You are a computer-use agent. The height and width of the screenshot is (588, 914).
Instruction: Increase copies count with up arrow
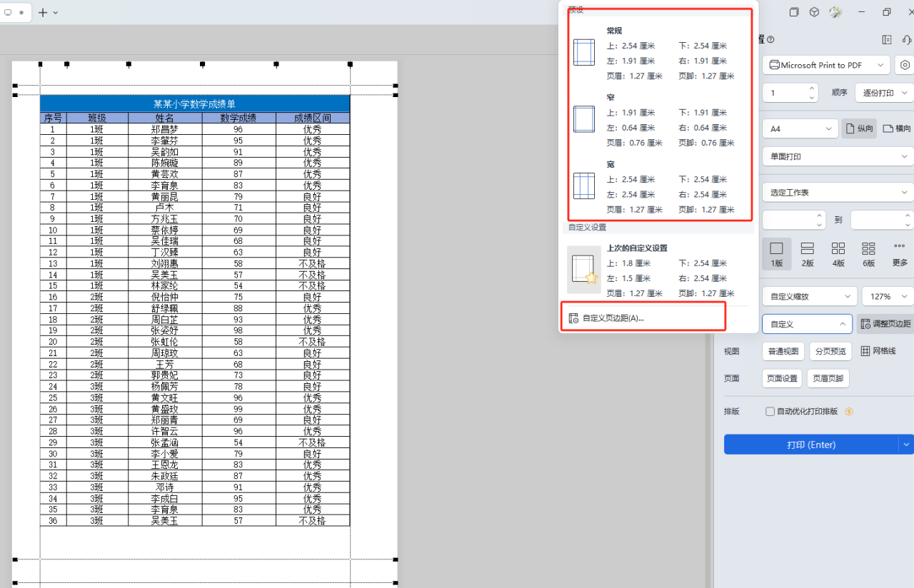[812, 88]
